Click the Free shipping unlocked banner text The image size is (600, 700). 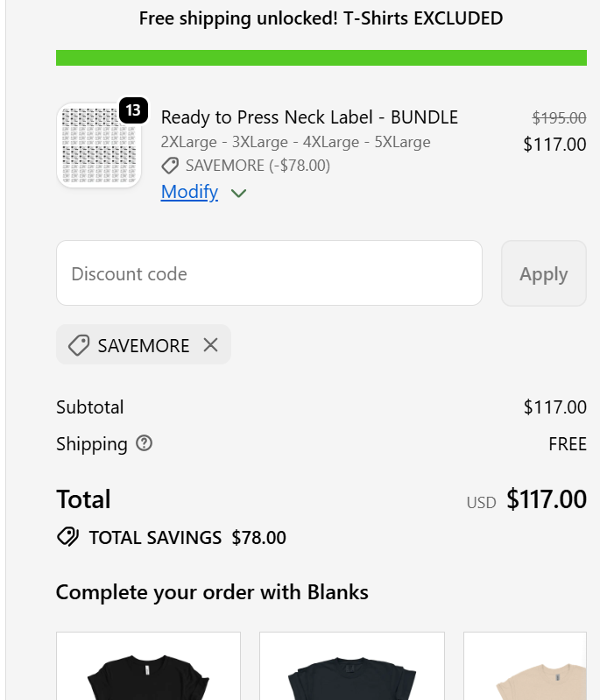point(321,18)
